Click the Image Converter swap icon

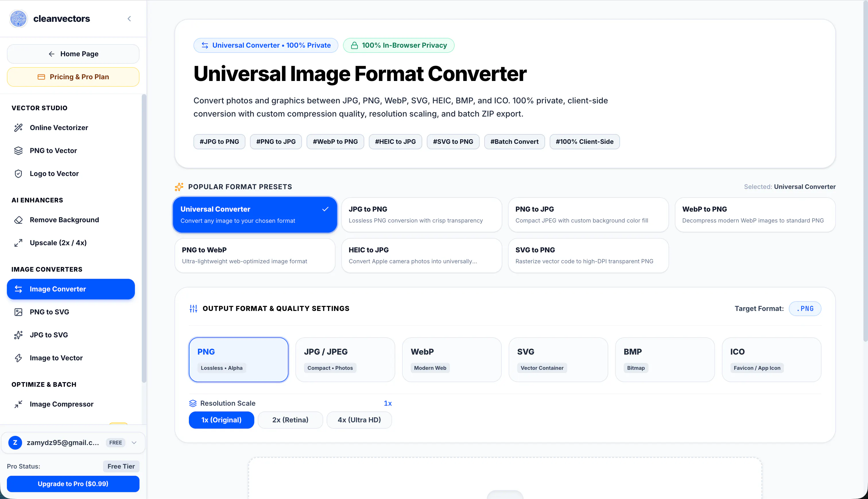coord(18,289)
